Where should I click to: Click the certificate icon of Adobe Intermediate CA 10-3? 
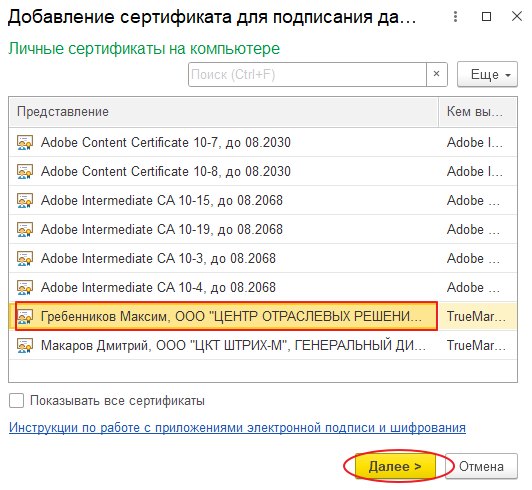pyautogui.click(x=25, y=258)
